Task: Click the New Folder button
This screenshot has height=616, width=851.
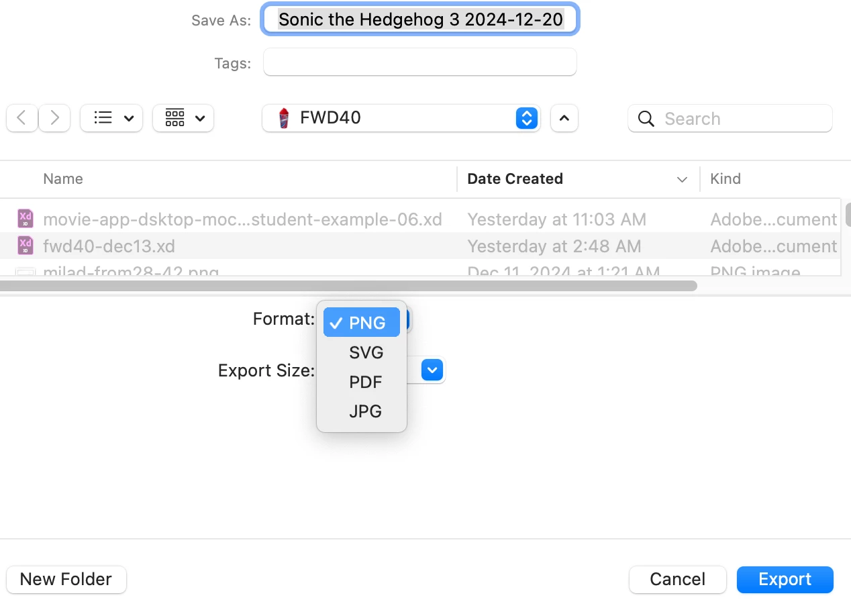Action: click(66, 579)
